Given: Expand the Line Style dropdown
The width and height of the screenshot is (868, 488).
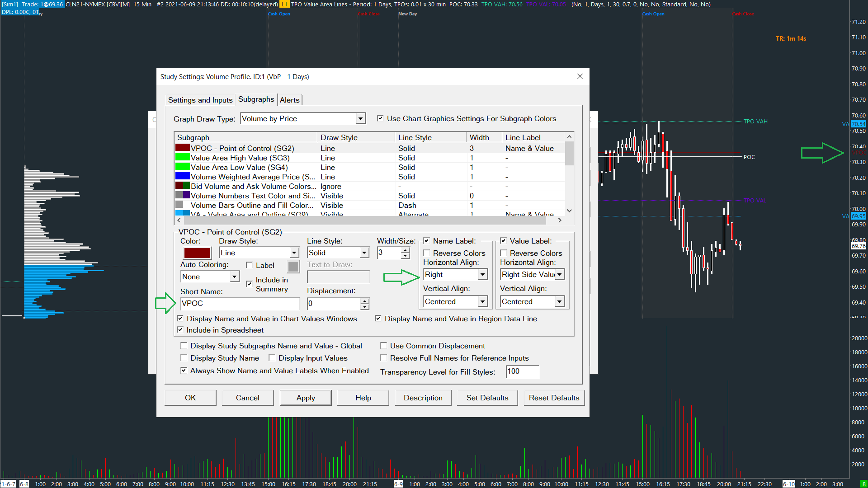Looking at the screenshot, I should [x=364, y=253].
